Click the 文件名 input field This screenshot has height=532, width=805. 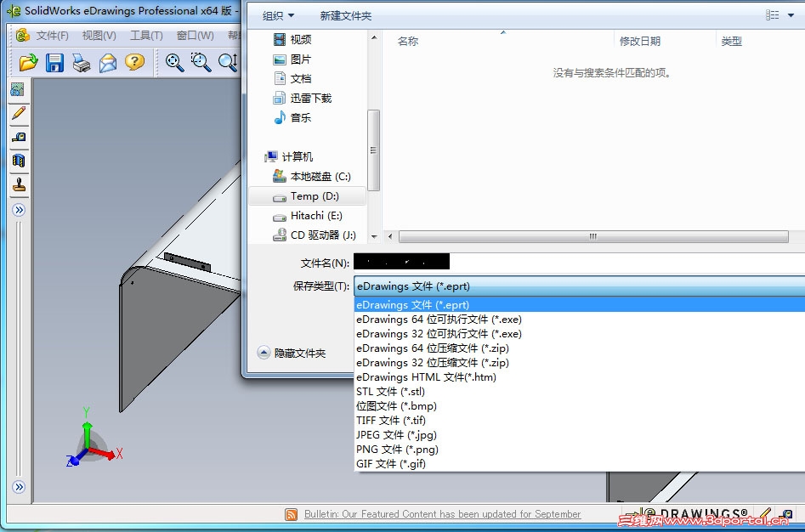click(579, 262)
